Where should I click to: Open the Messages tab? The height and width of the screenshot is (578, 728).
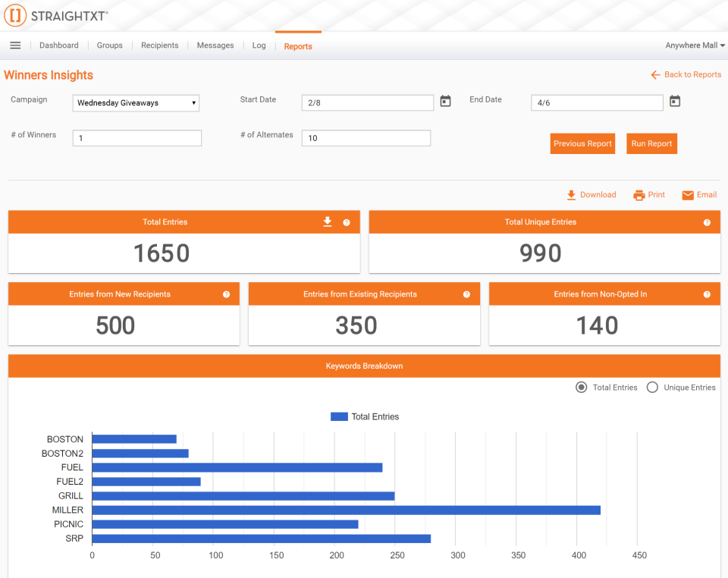(x=215, y=45)
